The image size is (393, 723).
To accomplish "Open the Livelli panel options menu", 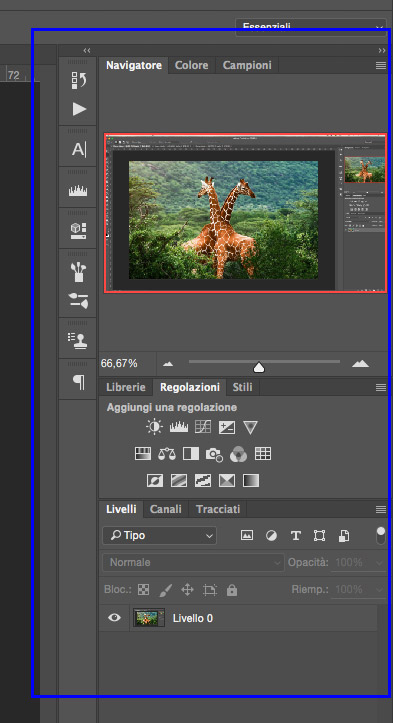I will coord(381,510).
